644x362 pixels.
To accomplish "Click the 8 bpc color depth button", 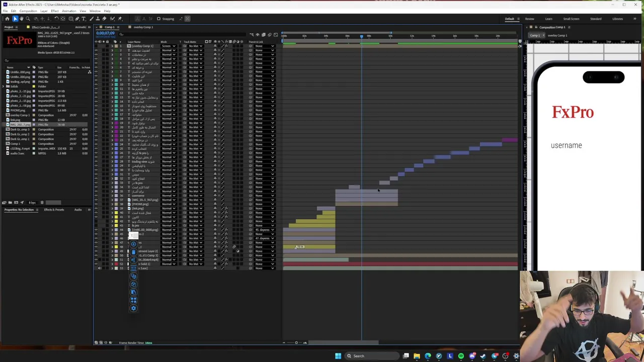I will pos(32,203).
